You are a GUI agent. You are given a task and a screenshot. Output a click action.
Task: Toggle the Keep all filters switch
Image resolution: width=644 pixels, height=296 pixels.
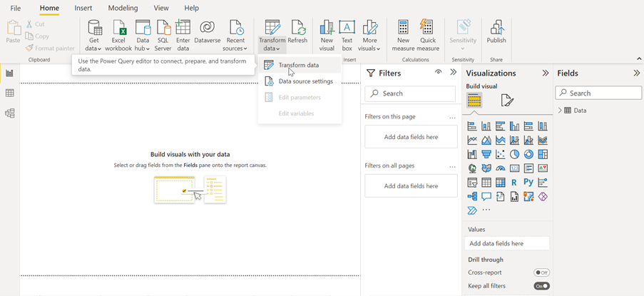tap(542, 286)
